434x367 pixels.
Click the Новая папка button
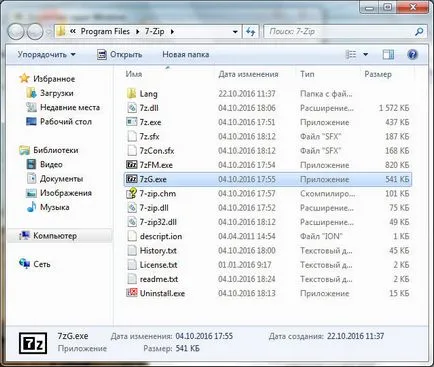(x=186, y=54)
